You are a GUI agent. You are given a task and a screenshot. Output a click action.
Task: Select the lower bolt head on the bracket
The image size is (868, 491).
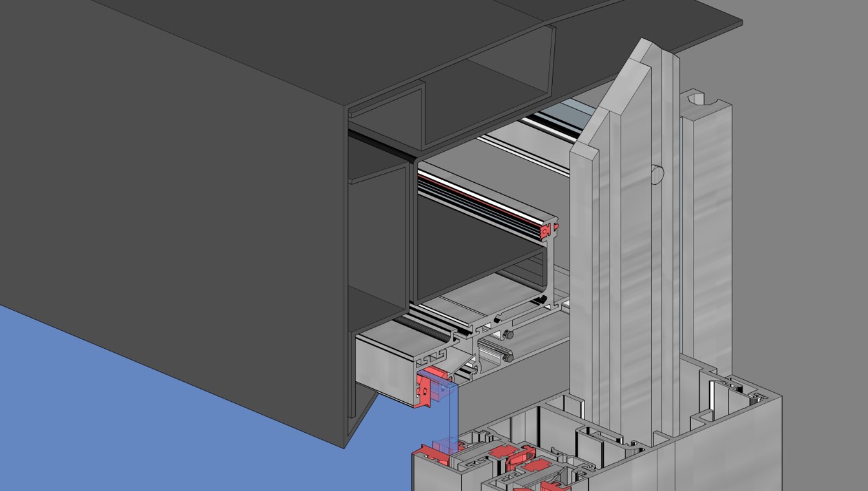[x=510, y=357]
